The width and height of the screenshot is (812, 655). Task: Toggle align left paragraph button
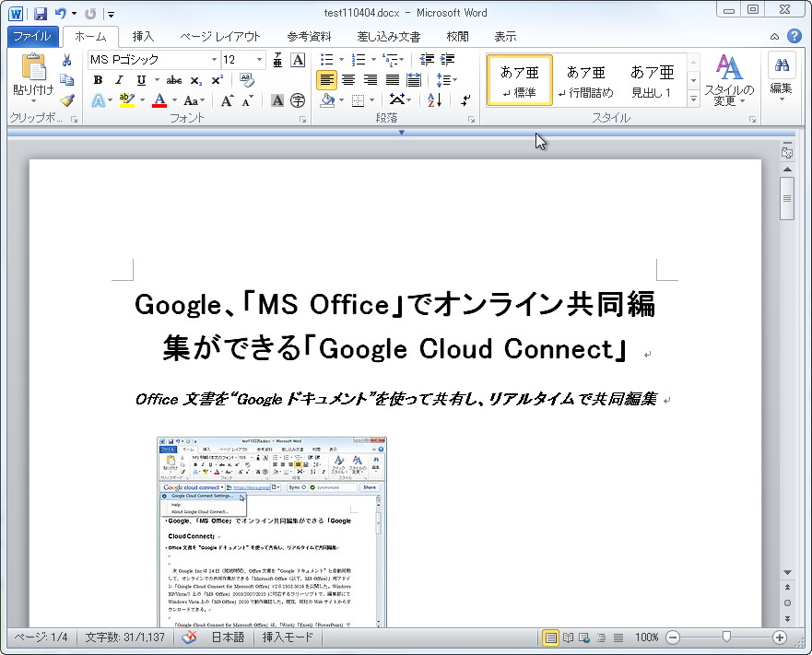[x=326, y=80]
